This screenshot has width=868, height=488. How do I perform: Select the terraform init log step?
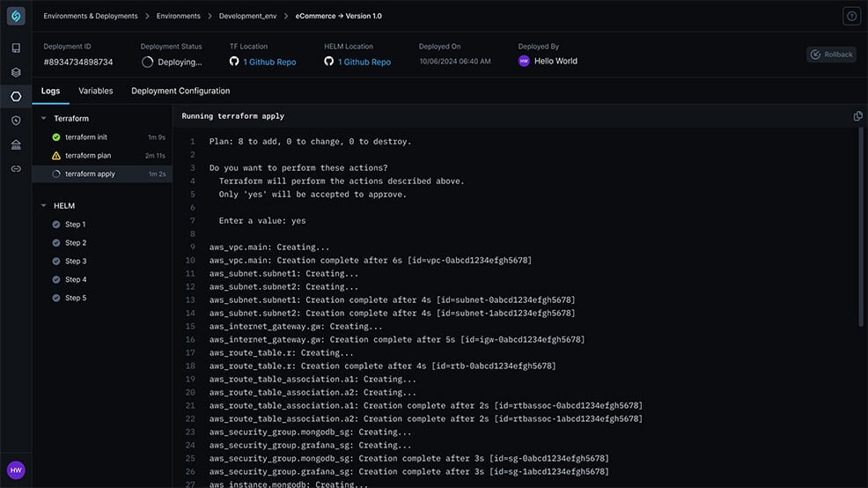(102, 137)
